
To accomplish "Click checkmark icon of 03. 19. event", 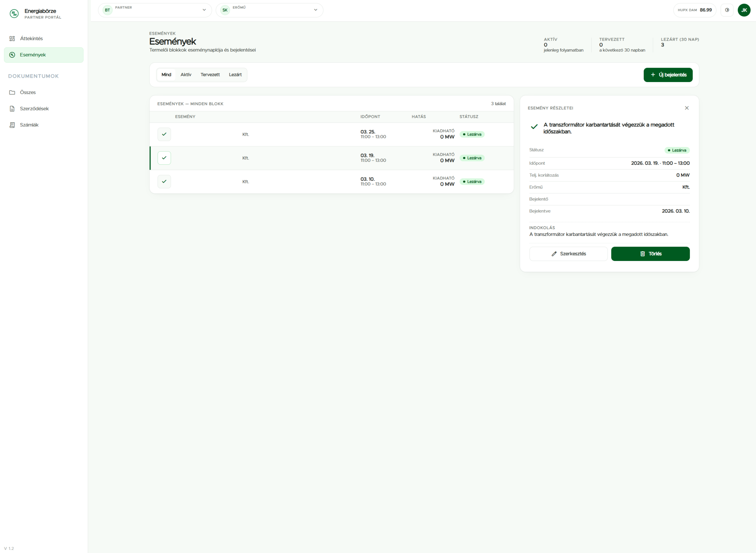I will [x=164, y=158].
